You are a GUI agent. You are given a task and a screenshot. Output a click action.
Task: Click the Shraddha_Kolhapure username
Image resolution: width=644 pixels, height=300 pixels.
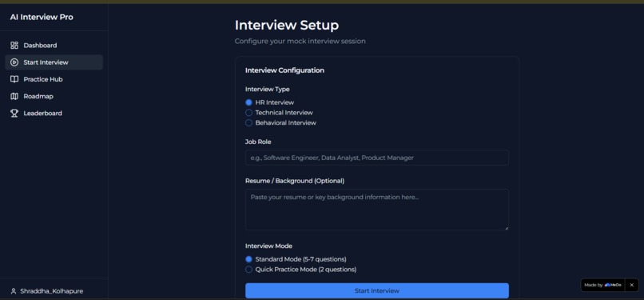click(52, 291)
